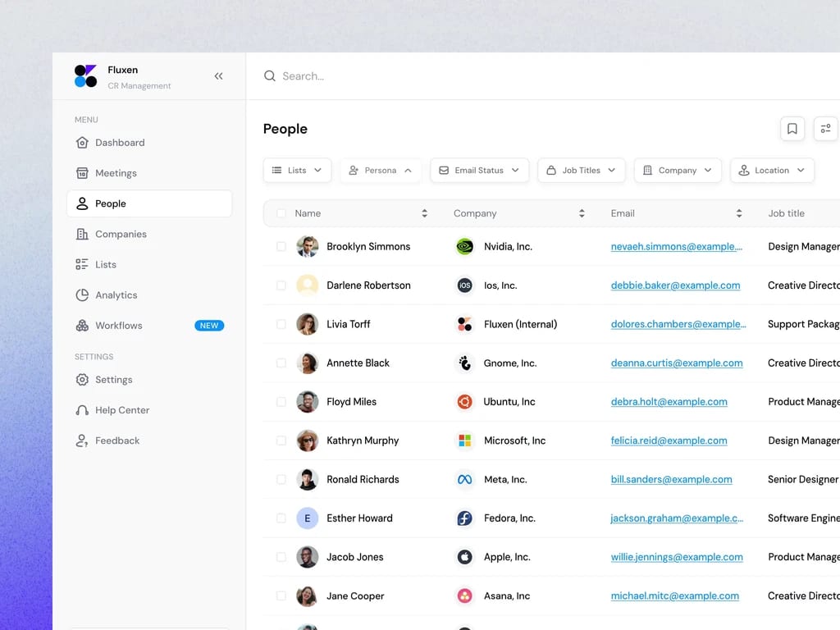Open the Email Status dropdown

click(479, 171)
